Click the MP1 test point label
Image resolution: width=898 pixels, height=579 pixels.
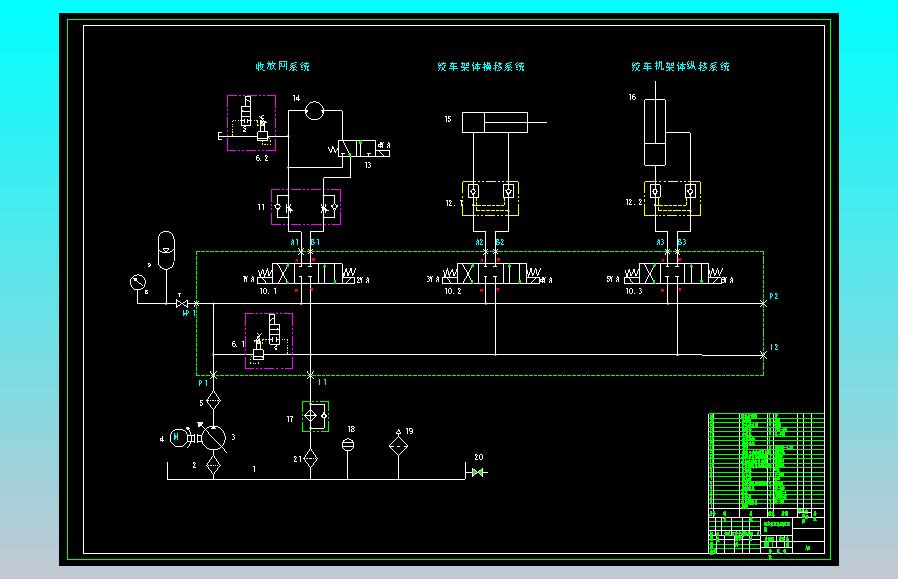[x=189, y=313]
